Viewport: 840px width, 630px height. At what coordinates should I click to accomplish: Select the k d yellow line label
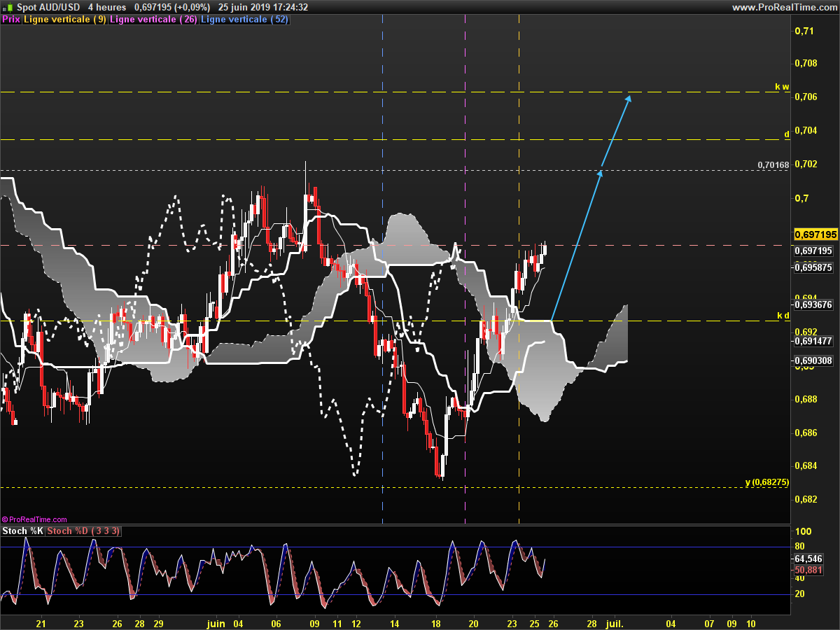[783, 316]
